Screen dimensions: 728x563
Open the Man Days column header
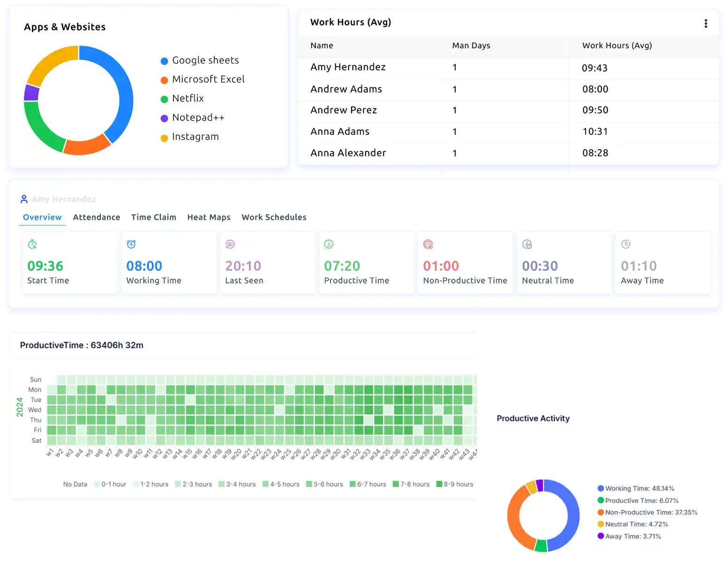pyautogui.click(x=471, y=46)
